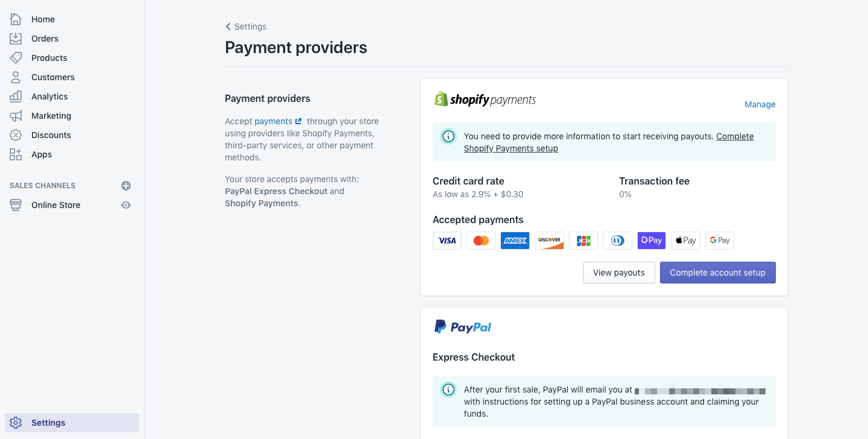Viewport: 868px width, 439px height.
Task: Open Orders via its inbox icon
Action: [x=16, y=39]
